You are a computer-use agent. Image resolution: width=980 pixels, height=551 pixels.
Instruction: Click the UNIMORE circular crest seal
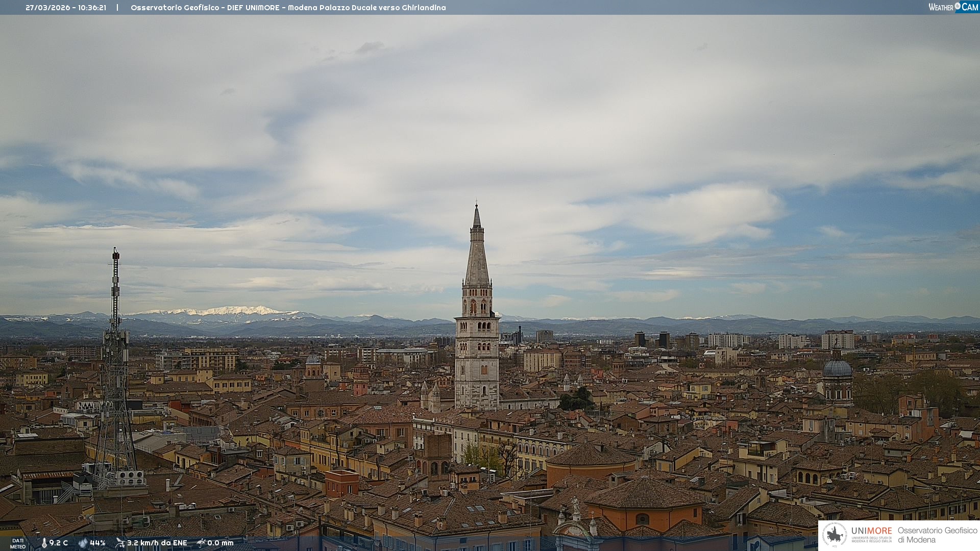pyautogui.click(x=835, y=535)
